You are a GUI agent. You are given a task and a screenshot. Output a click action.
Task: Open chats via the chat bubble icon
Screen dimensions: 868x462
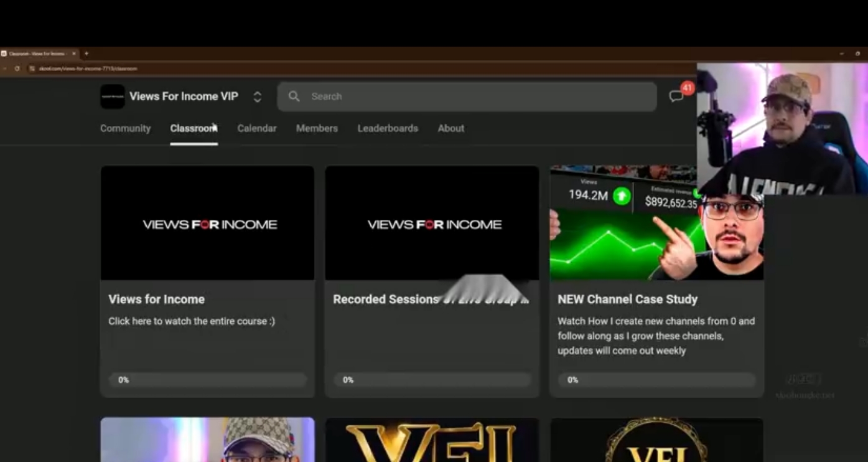point(676,96)
